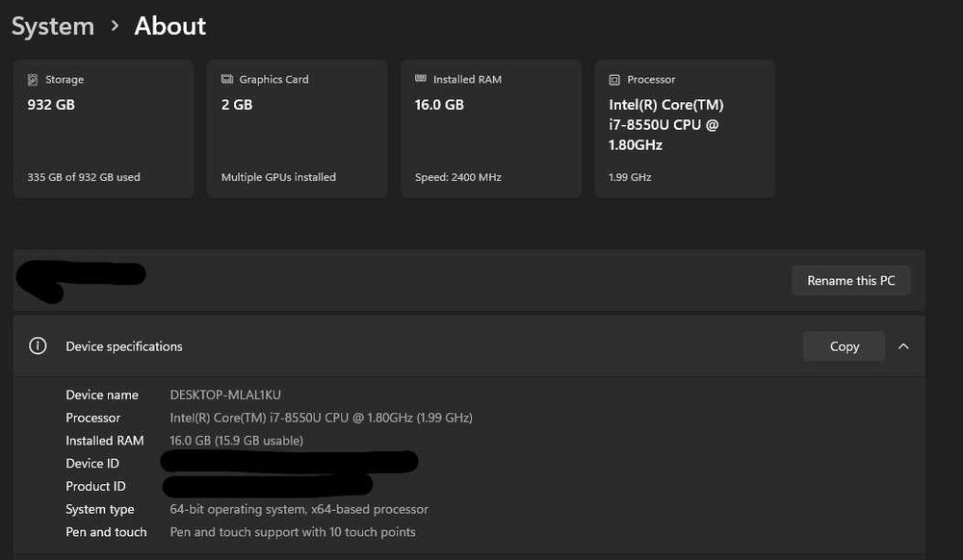
Task: Click the Storage drive icon
Action: (33, 80)
